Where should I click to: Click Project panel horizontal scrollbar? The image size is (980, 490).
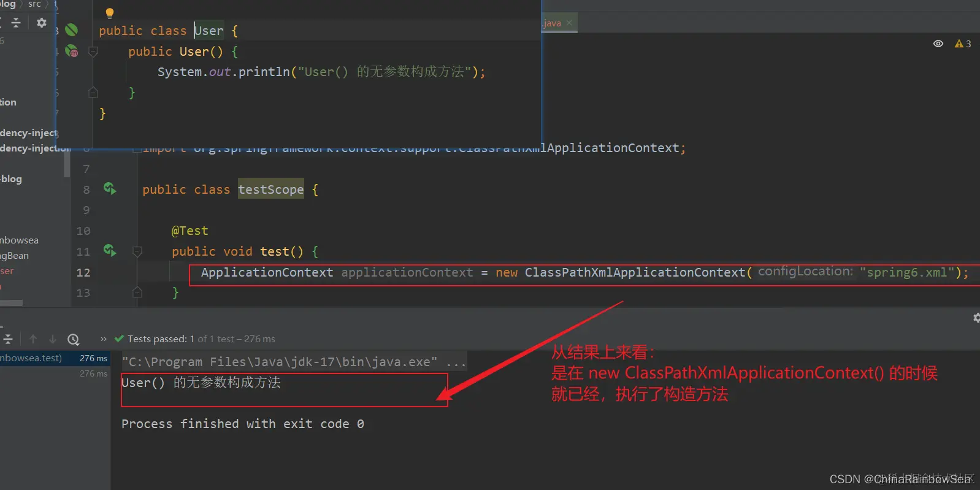tap(12, 303)
